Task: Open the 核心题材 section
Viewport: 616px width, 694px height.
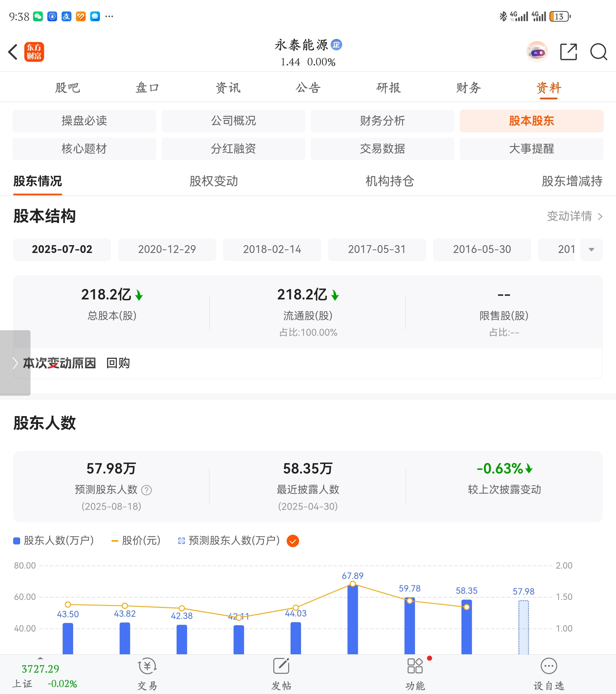Action: tap(84, 149)
